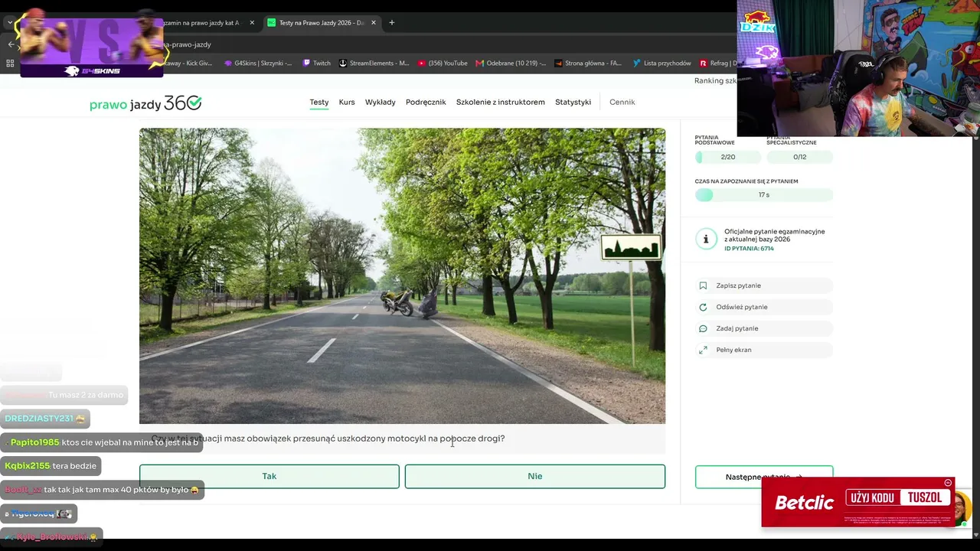Open the Kurs menu item
This screenshot has width=980, height=551.
click(347, 102)
